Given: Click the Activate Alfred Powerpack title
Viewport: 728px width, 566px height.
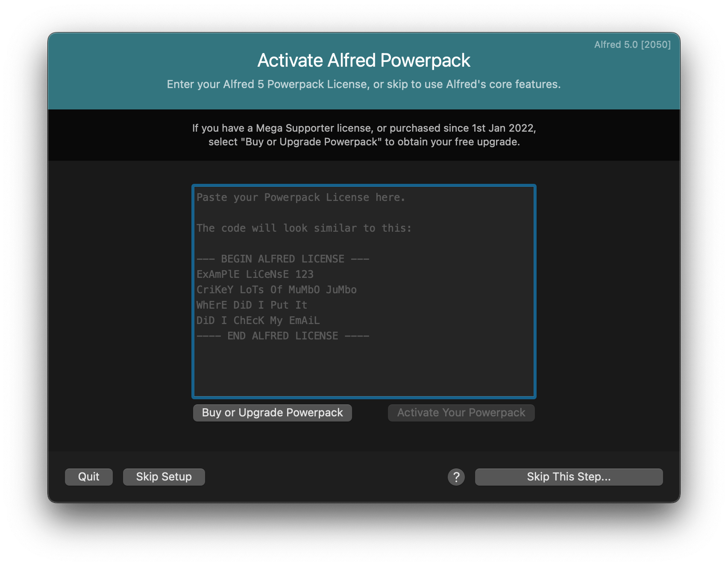Looking at the screenshot, I should click(x=364, y=60).
